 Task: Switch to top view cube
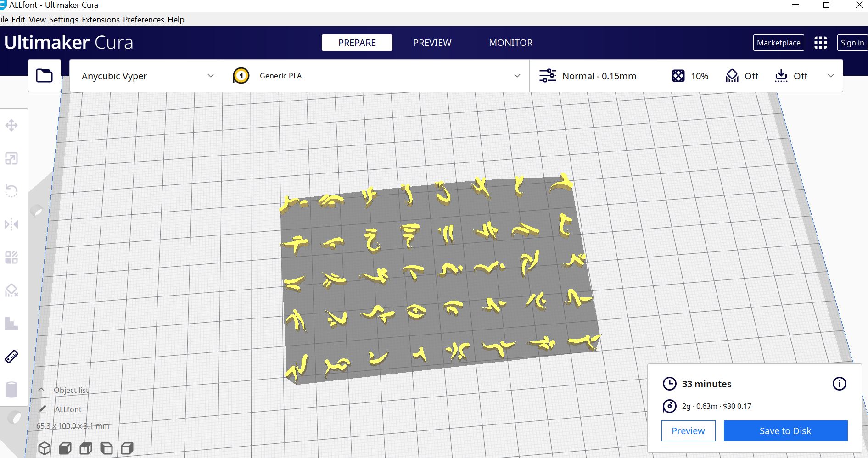tap(86, 448)
